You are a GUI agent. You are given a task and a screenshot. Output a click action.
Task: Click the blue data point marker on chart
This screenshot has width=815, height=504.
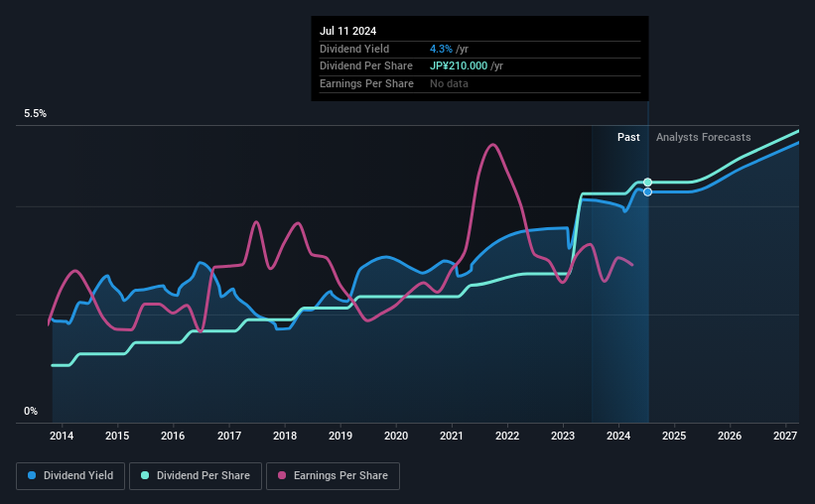(647, 191)
